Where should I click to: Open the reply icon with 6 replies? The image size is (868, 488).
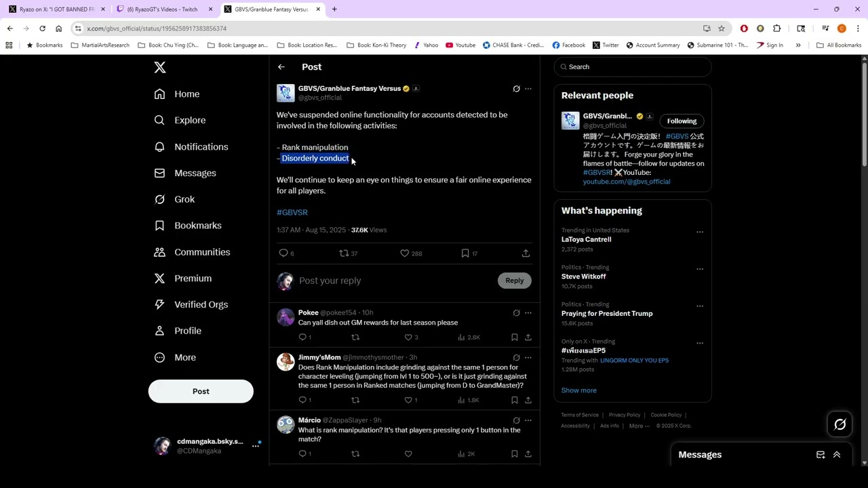(x=283, y=253)
